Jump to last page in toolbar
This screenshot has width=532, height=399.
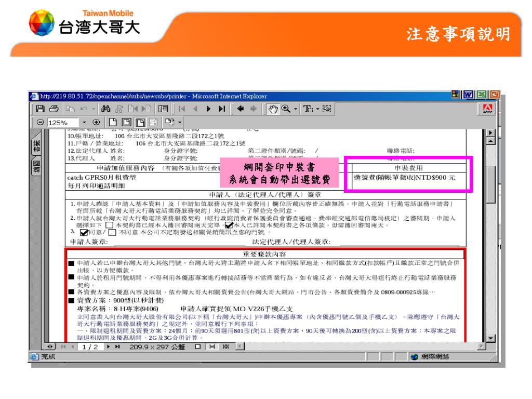click(222, 109)
